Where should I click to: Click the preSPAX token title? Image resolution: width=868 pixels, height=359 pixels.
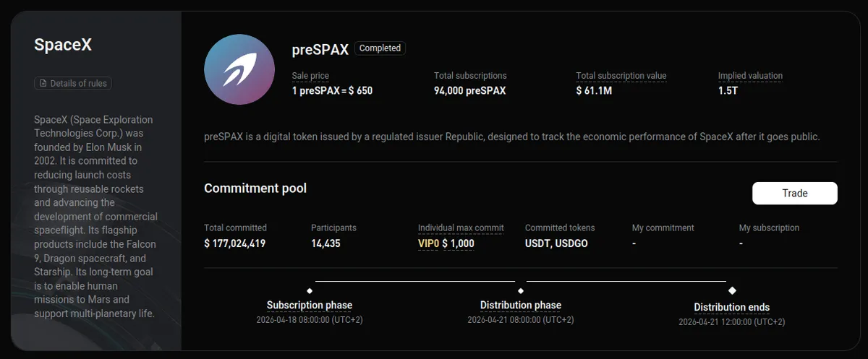pos(320,49)
